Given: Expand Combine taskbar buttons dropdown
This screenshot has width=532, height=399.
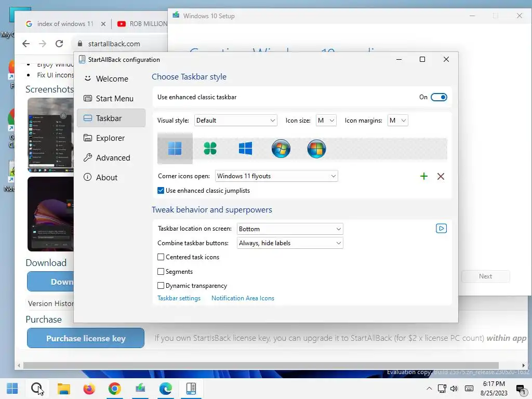Looking at the screenshot, I should click(290, 243).
